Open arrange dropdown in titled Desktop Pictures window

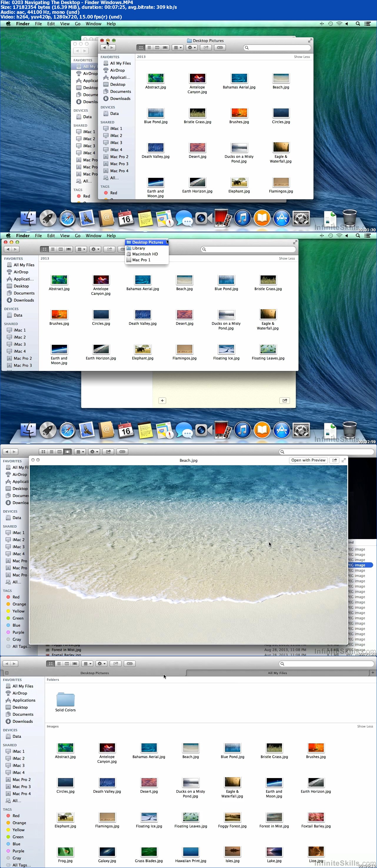177,48
